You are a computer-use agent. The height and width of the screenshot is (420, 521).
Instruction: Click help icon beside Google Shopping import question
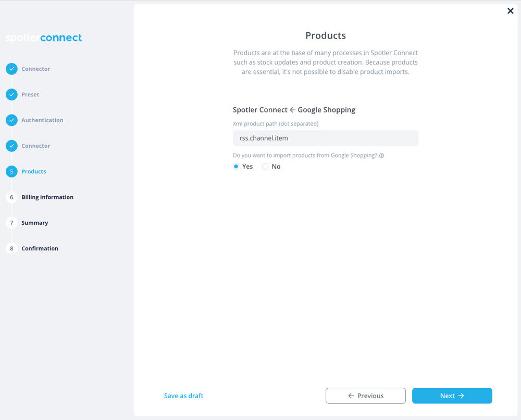coord(382,156)
